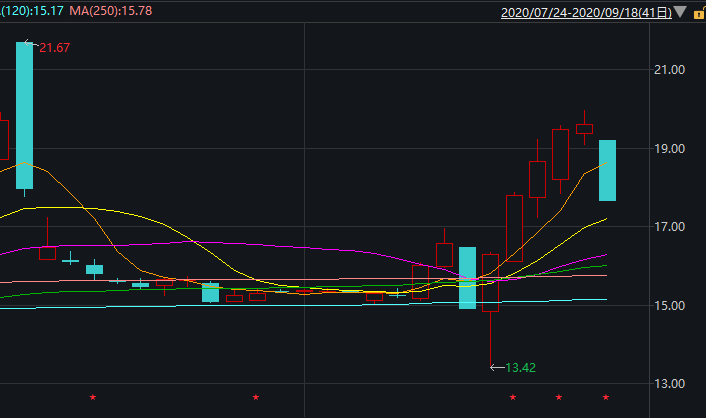This screenshot has height=418, width=706.
Task: Click the 13.42 low price marker
Action: [x=520, y=368]
